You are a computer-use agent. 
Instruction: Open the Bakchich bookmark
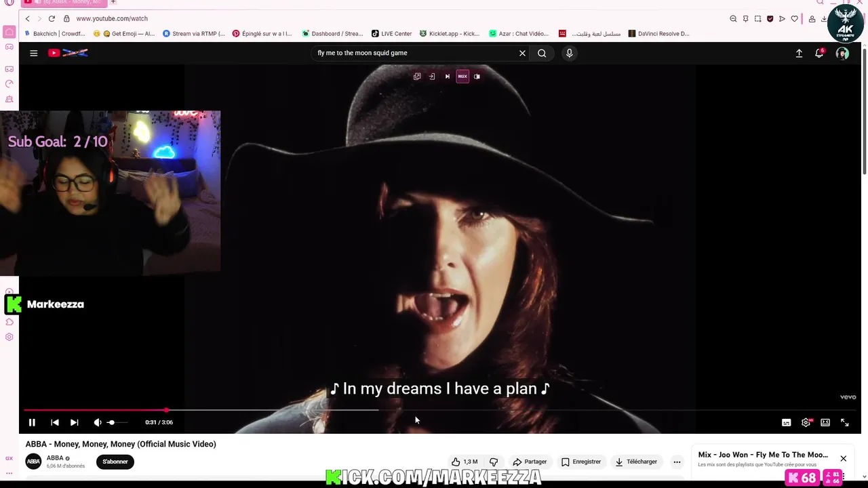[55, 33]
